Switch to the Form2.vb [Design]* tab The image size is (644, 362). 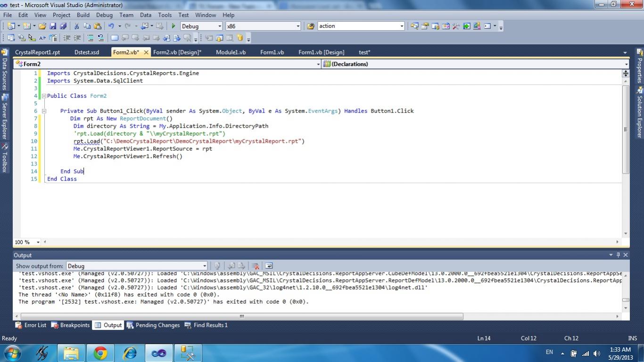177,52
